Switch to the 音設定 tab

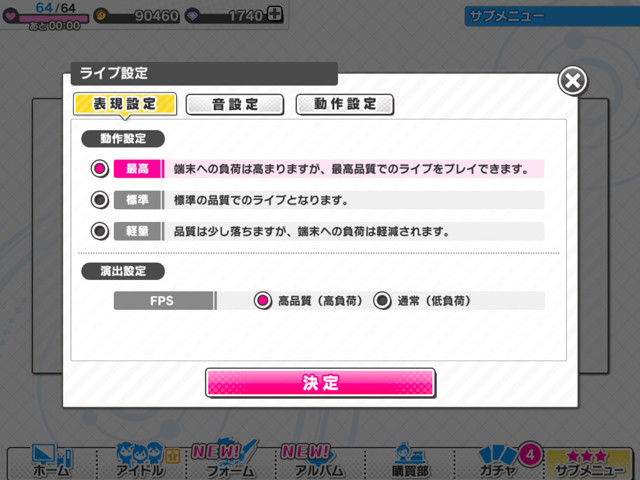coord(235,104)
